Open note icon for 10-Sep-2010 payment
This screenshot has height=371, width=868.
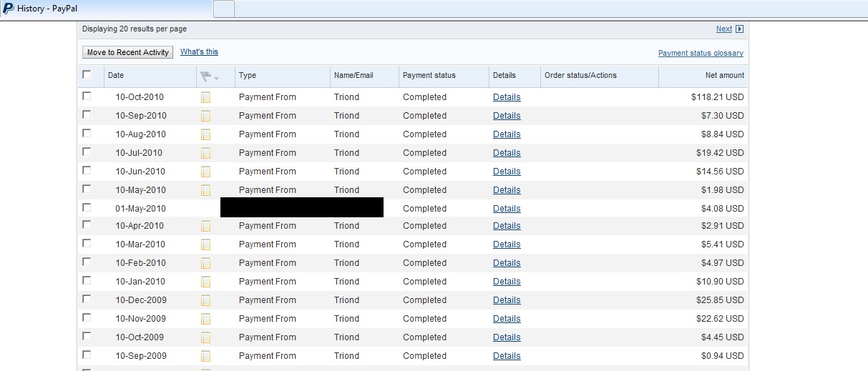point(206,116)
